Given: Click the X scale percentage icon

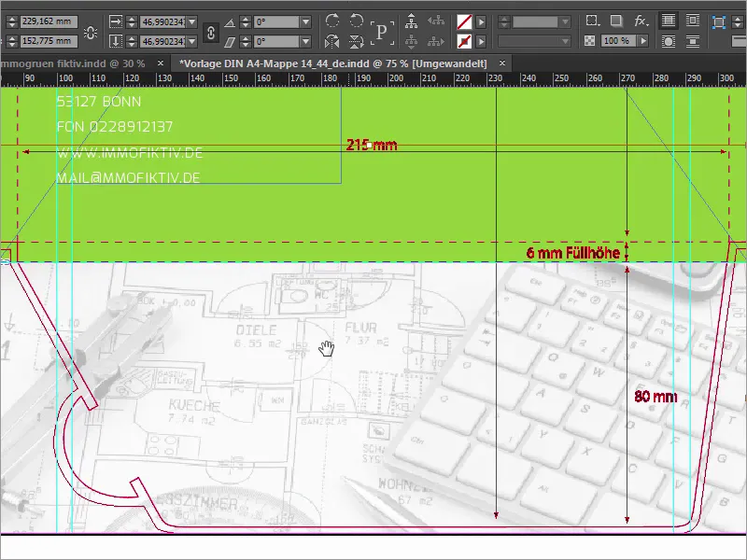Looking at the screenshot, I should point(116,21).
